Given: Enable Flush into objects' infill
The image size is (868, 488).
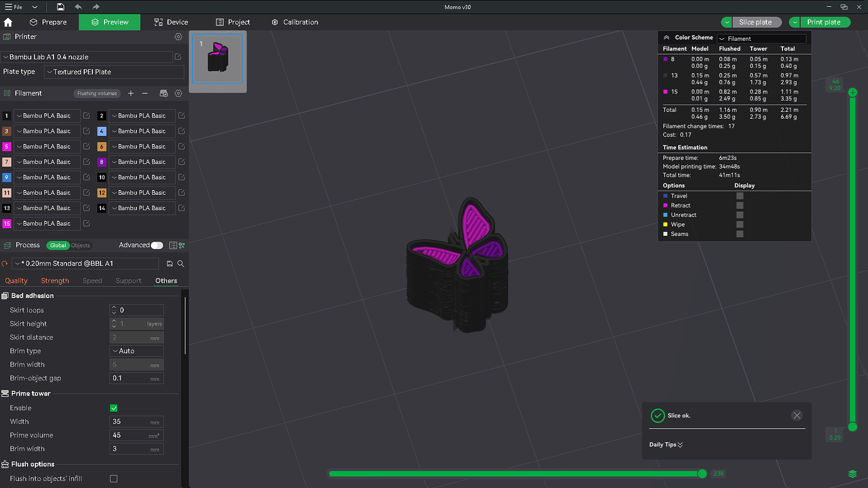Looking at the screenshot, I should coord(114,479).
